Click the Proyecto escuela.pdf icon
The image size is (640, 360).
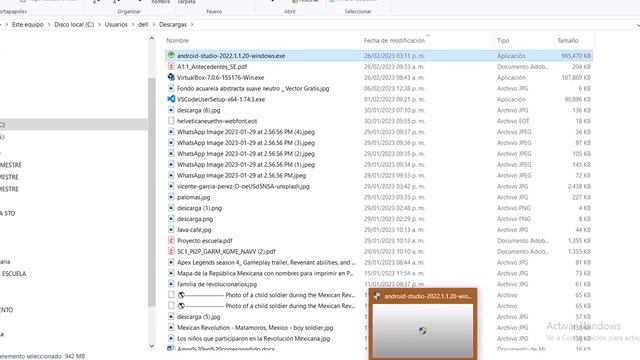click(x=171, y=240)
